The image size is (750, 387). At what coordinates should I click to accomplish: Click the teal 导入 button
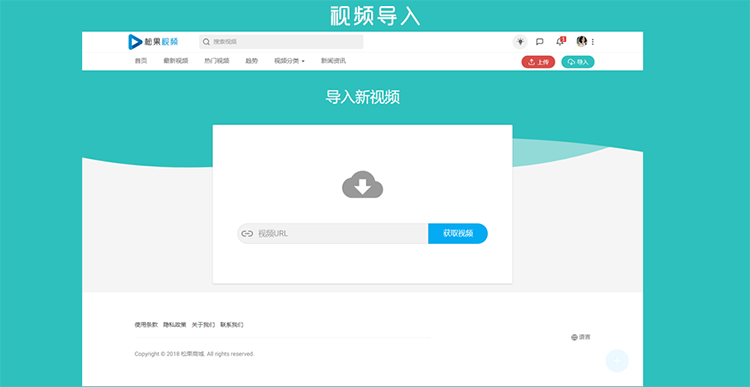pos(578,62)
